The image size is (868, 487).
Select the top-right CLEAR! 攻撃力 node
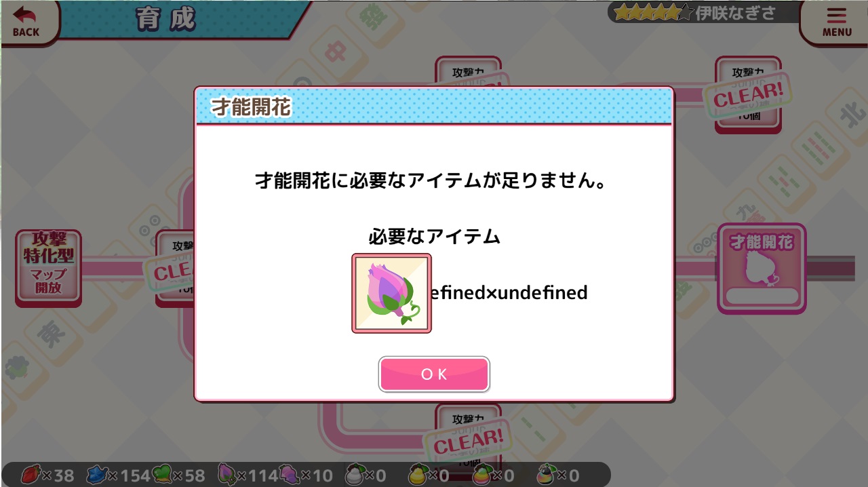pyautogui.click(x=749, y=95)
